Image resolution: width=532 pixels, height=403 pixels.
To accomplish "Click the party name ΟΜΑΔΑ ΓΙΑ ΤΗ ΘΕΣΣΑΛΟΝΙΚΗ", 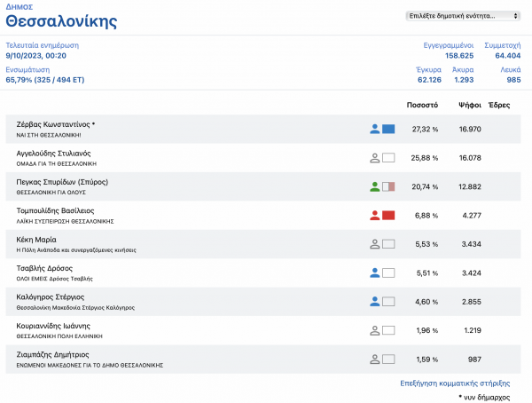I will [57, 164].
